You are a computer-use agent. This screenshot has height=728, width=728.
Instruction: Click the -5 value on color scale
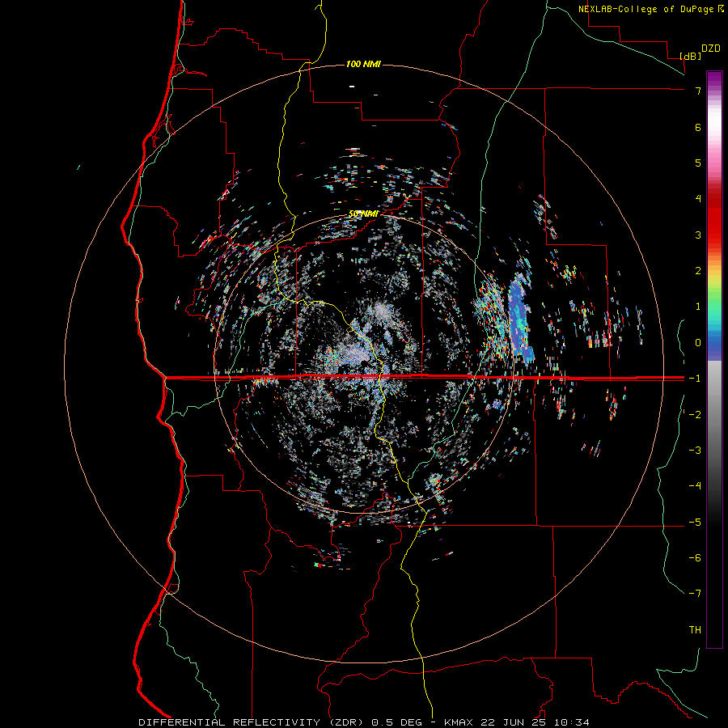tap(695, 522)
